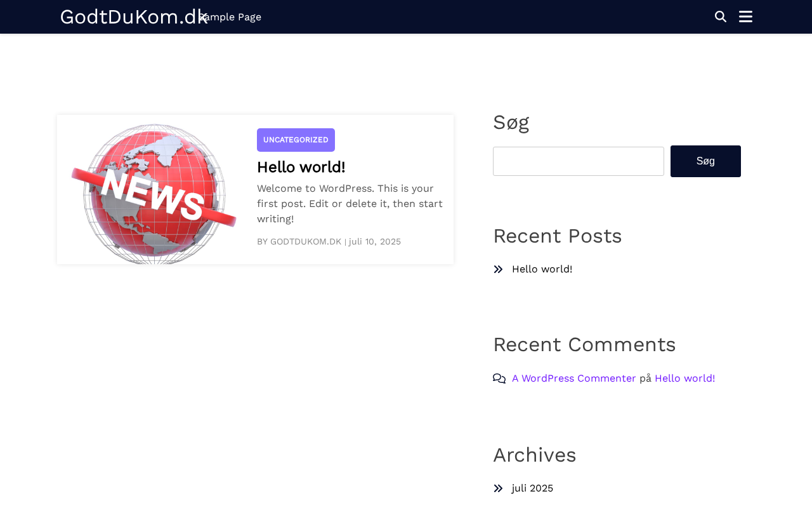Image resolution: width=812 pixels, height=508 pixels.
Task: Open Sample Page menu item
Action: [x=231, y=17]
